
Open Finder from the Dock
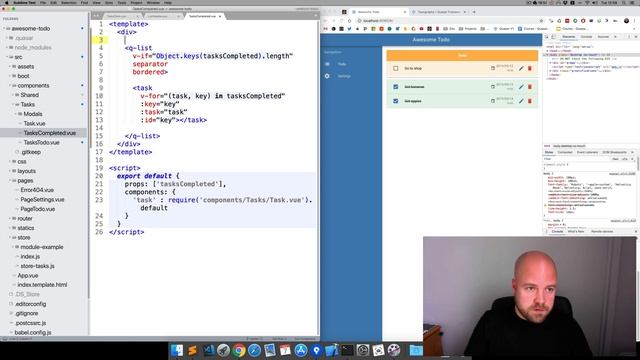[177, 350]
